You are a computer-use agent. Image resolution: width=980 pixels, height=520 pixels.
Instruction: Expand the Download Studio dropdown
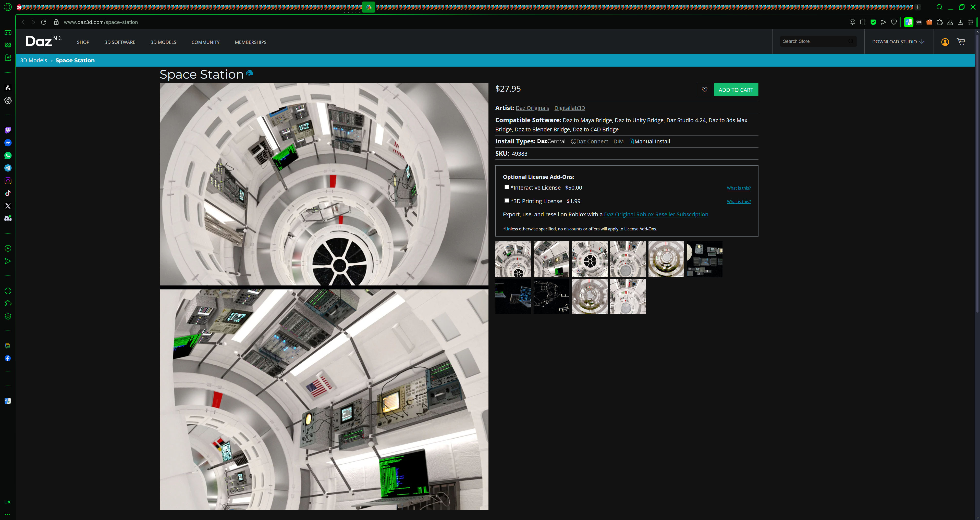point(898,42)
